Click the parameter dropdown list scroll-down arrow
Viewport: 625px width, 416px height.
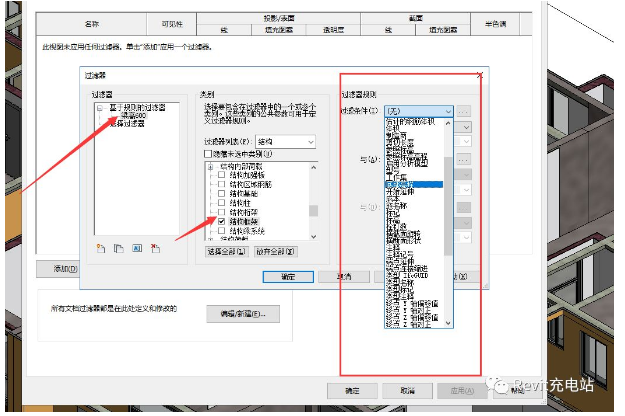pyautogui.click(x=448, y=323)
